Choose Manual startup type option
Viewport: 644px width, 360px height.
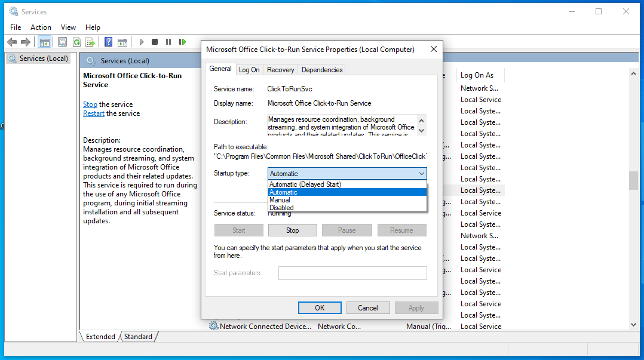click(x=347, y=200)
